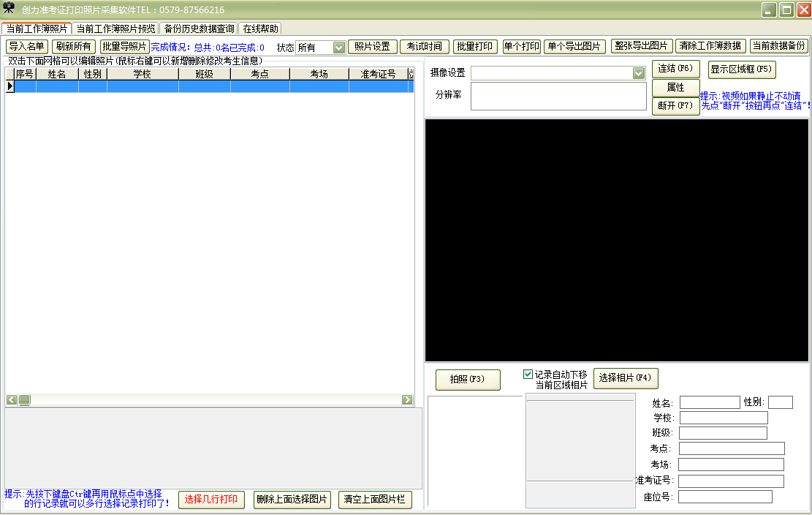Open 照片设置
This screenshot has height=515, width=812.
372,47
